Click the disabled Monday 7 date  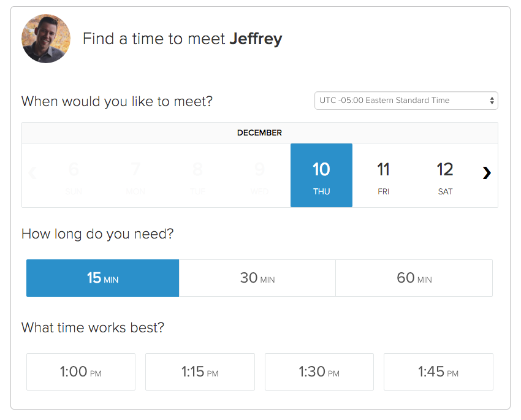135,175
